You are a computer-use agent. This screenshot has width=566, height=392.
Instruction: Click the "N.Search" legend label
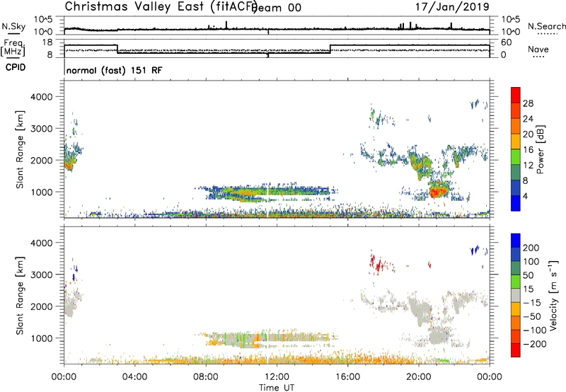click(x=546, y=26)
